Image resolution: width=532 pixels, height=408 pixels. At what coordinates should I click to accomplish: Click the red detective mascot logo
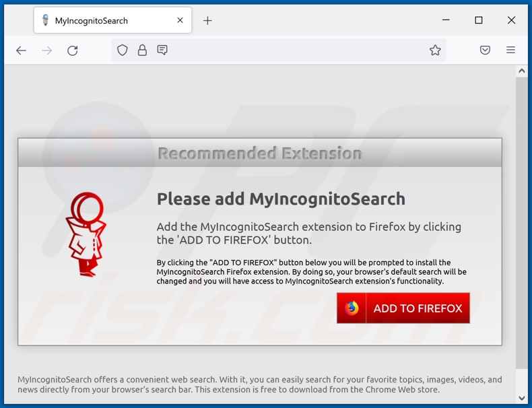(86, 234)
